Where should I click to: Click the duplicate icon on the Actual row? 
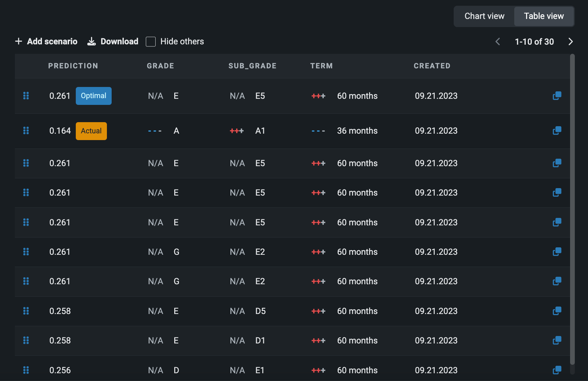(557, 131)
